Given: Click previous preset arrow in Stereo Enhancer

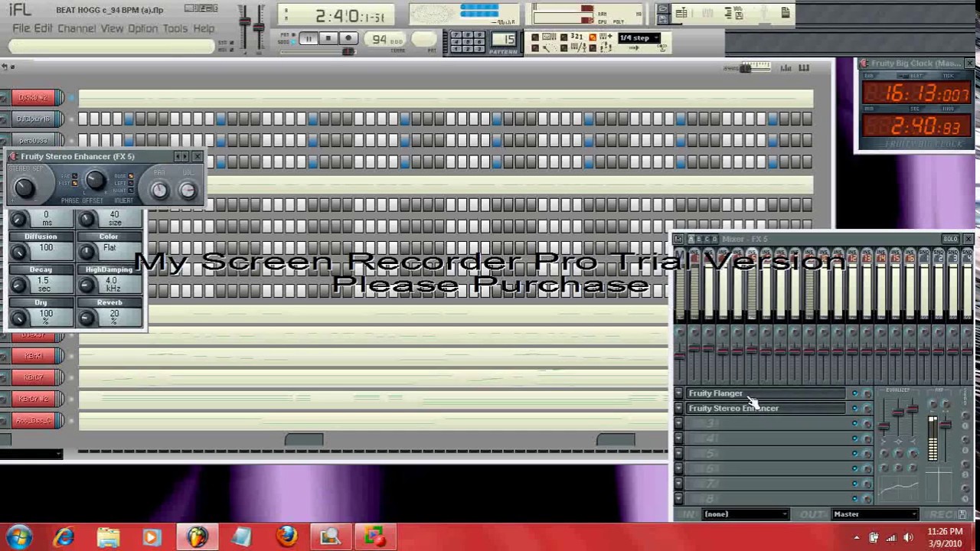Looking at the screenshot, I should tap(178, 156).
